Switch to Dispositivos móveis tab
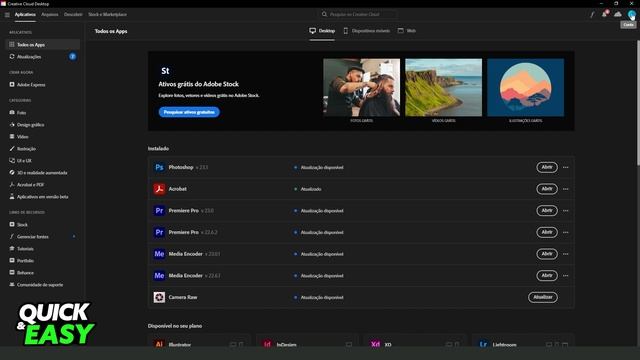This screenshot has height=360, width=640. [367, 31]
